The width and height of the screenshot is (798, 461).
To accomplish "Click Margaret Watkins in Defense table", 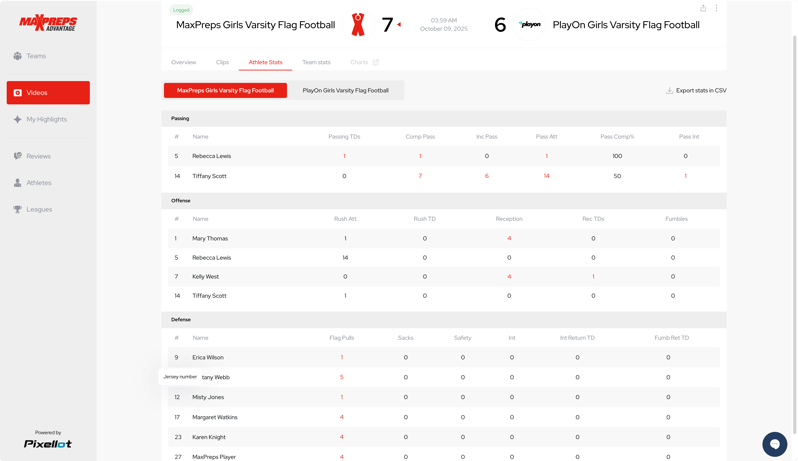I will 214,417.
